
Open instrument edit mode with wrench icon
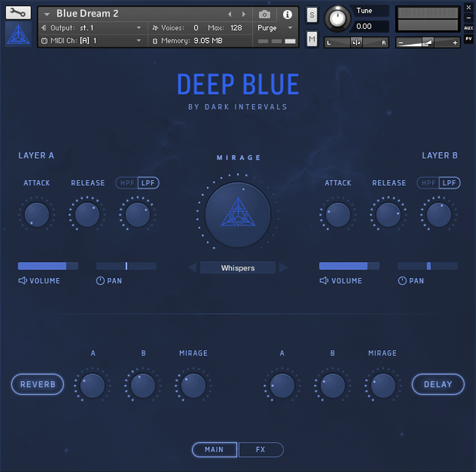pyautogui.click(x=18, y=13)
